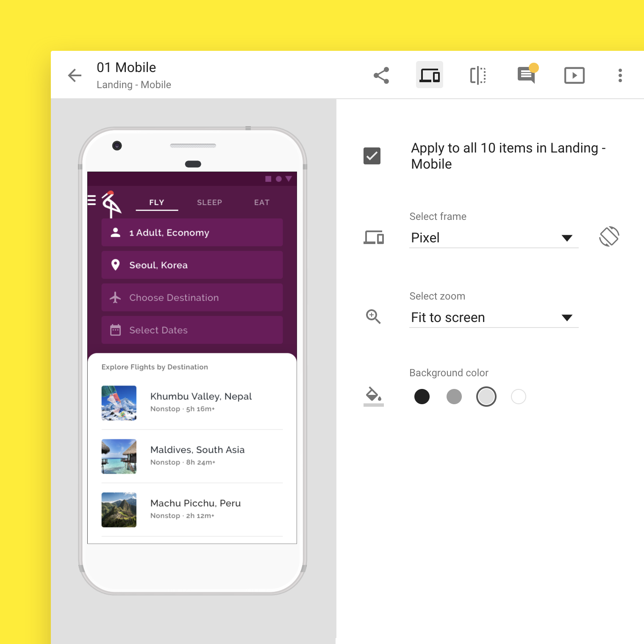Click the crane logo in mockup
This screenshot has width=644, height=644.
click(111, 204)
